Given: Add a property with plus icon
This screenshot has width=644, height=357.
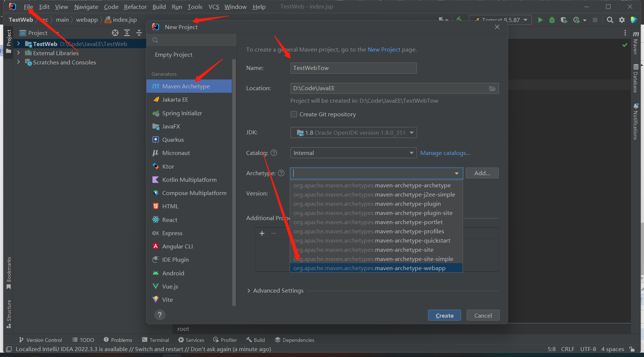Looking at the screenshot, I should click(262, 233).
